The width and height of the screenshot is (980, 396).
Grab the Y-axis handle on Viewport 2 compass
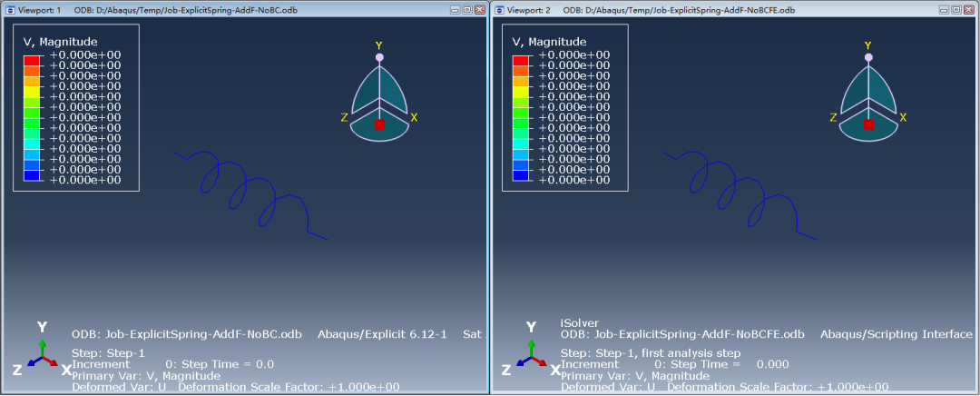tap(867, 57)
